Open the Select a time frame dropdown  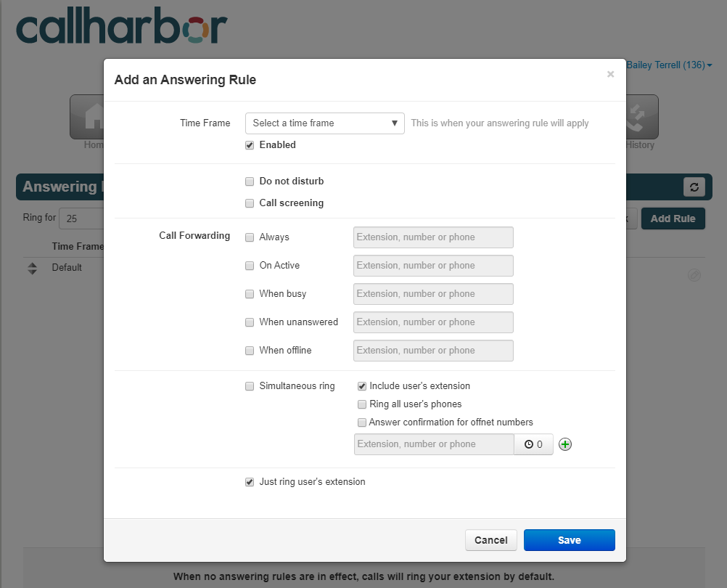pos(324,123)
